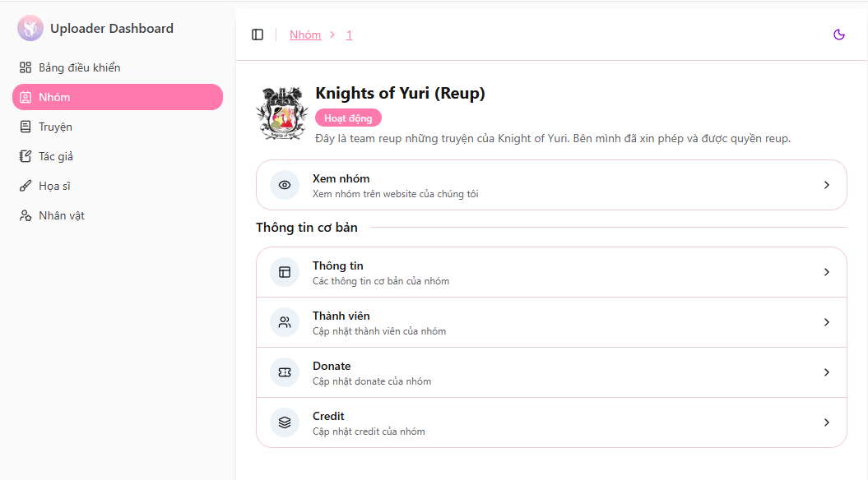This screenshot has width=868, height=480.
Task: Open the Truyện menu item
Action: [x=55, y=127]
